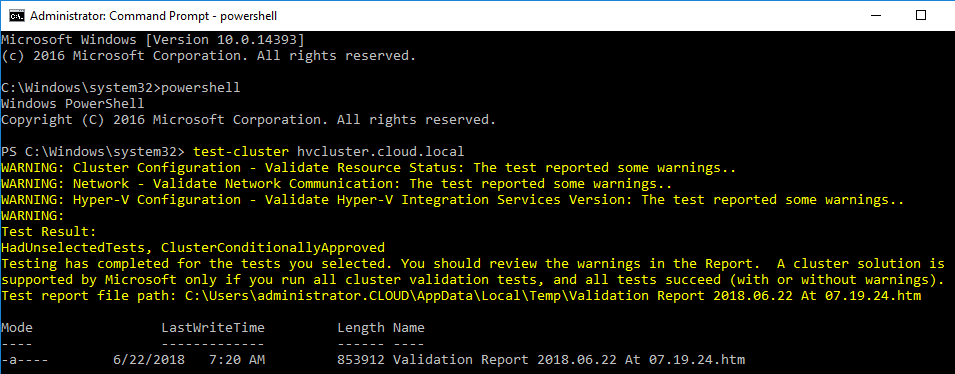Click the 'Microsoft Windows [Version 10.0.14393]' line

pos(152,40)
